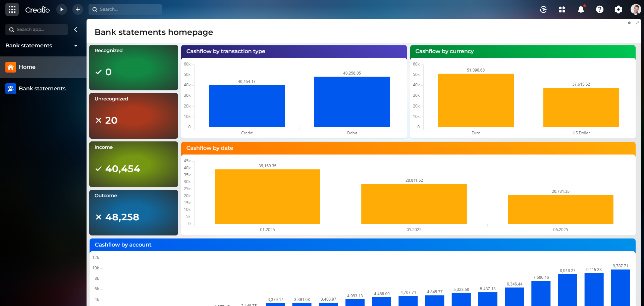644x306 pixels.
Task: Collapse the left sidebar panel
Action: click(76, 30)
